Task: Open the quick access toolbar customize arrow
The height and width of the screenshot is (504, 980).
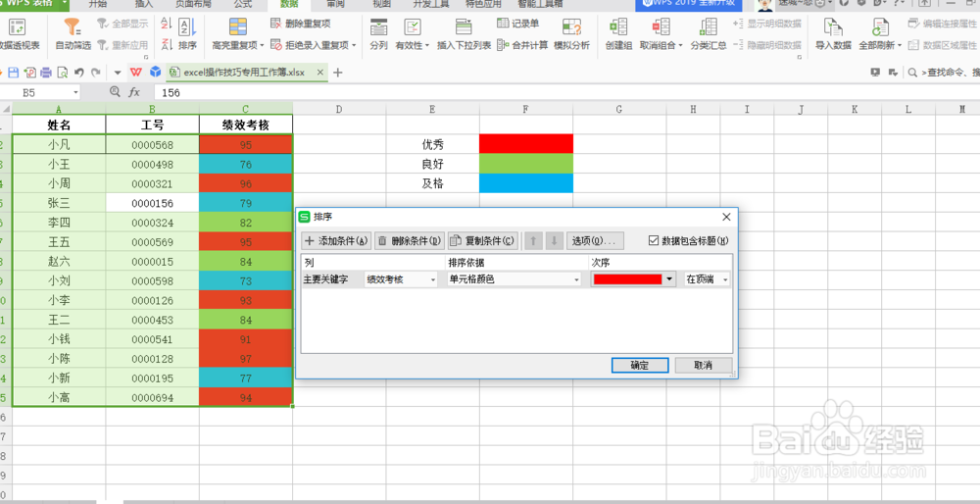Action: pos(119,73)
